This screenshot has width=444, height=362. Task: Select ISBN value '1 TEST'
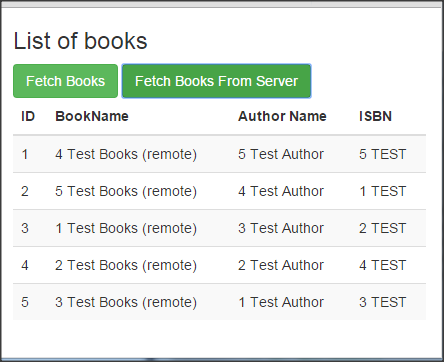[x=383, y=191]
